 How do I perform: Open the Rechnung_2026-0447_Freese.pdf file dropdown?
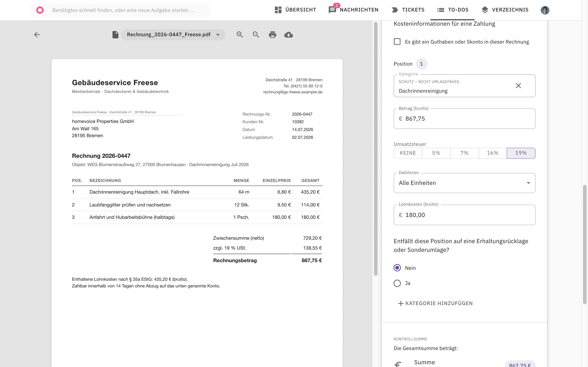(x=173, y=35)
